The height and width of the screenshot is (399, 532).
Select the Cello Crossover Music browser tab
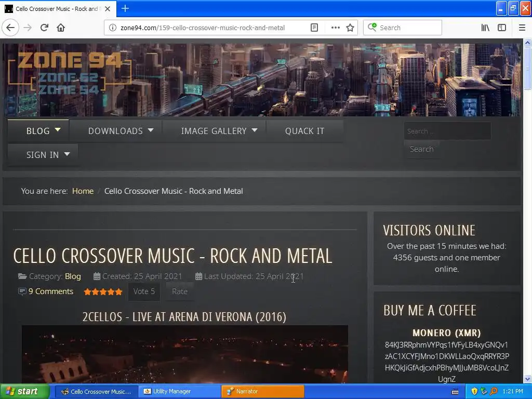(x=58, y=9)
